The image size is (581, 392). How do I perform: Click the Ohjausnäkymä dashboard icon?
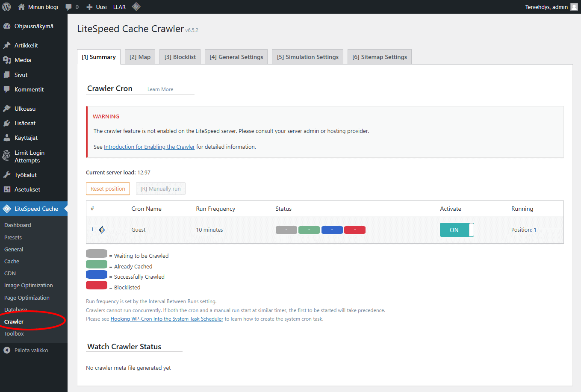(7, 26)
